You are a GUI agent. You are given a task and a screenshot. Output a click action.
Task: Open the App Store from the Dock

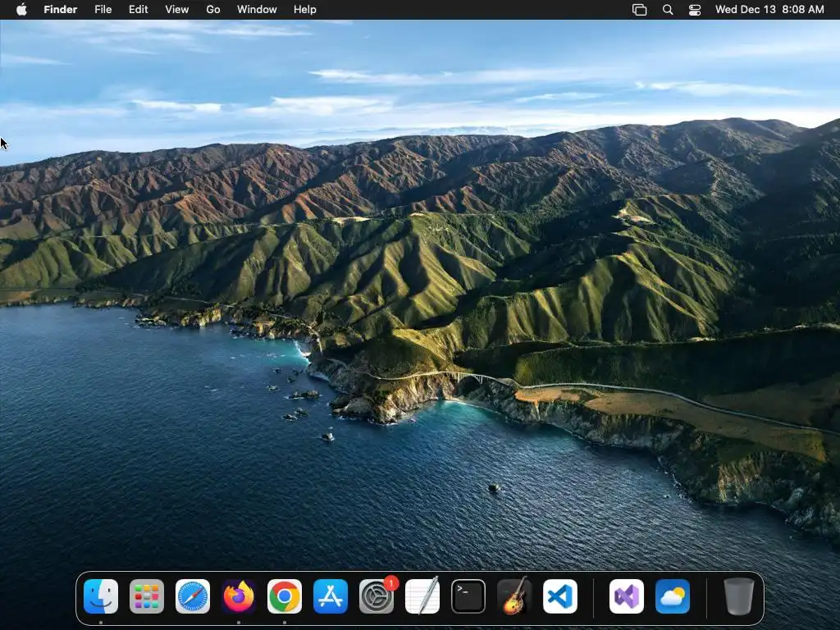331,596
